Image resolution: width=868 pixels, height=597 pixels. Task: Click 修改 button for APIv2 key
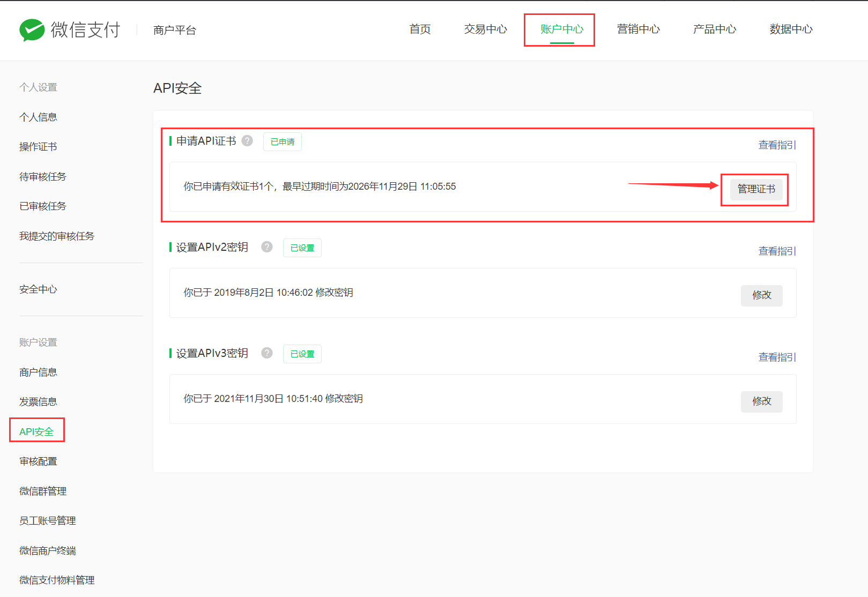click(762, 295)
